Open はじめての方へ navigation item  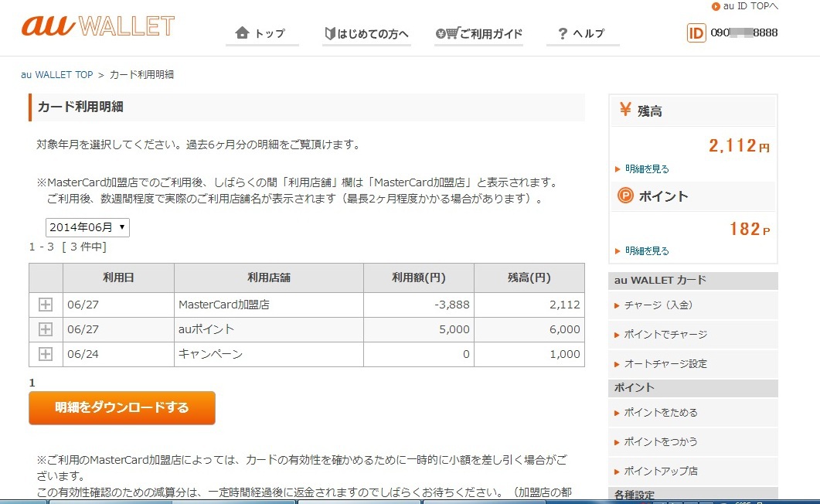366,33
